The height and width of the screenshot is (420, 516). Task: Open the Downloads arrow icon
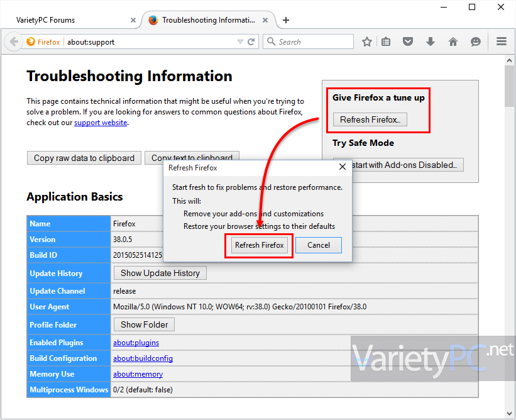pos(430,41)
